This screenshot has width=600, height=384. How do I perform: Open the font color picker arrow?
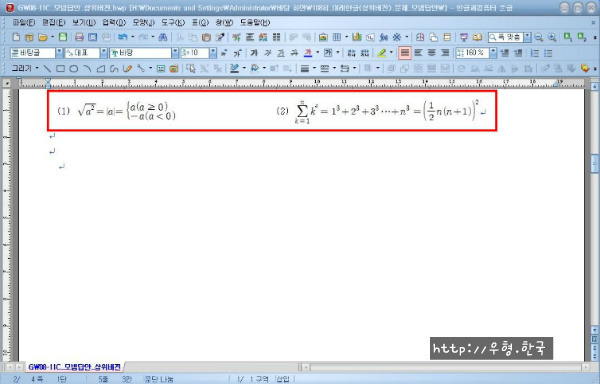(x=318, y=53)
